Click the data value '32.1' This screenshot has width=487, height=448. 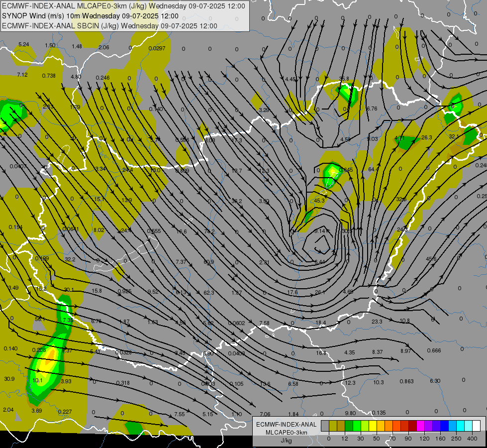pyautogui.click(x=454, y=136)
